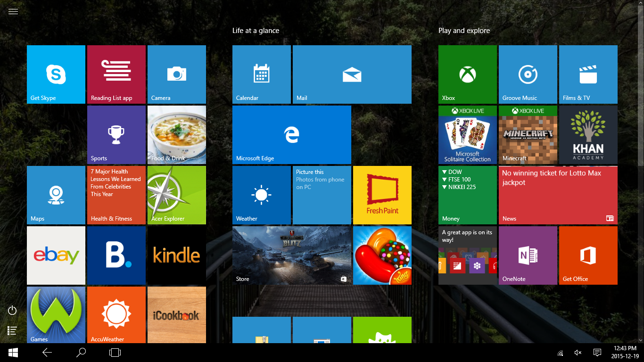The height and width of the screenshot is (362, 644).
Task: Open the Calendar tile
Action: coord(262,74)
